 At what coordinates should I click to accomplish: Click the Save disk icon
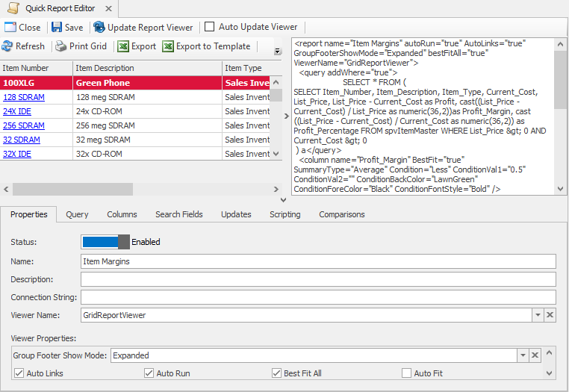57,28
